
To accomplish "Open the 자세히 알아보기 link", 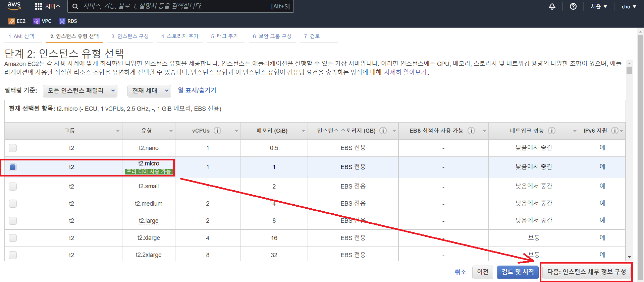I will [405, 72].
